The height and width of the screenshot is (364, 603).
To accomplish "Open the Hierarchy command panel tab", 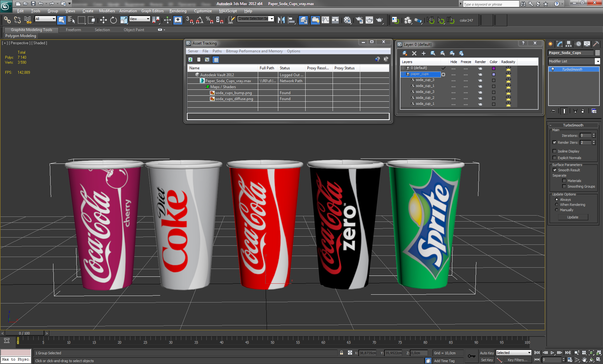I will click(x=569, y=44).
